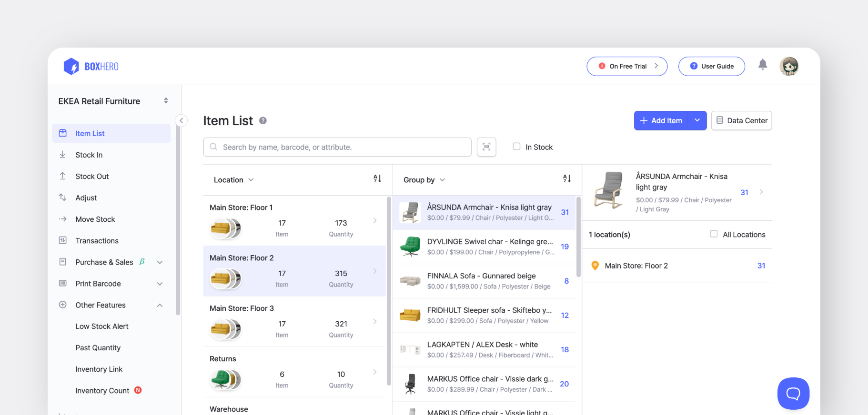Click the BoxHero logo
This screenshot has height=415, width=868.
click(x=91, y=66)
